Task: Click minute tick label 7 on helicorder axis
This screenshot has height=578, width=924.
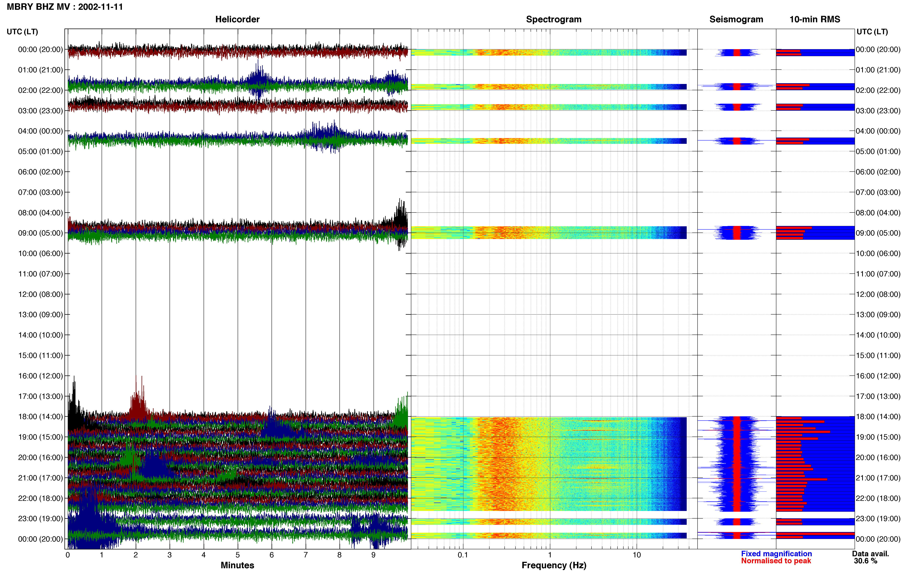Action: click(x=306, y=555)
